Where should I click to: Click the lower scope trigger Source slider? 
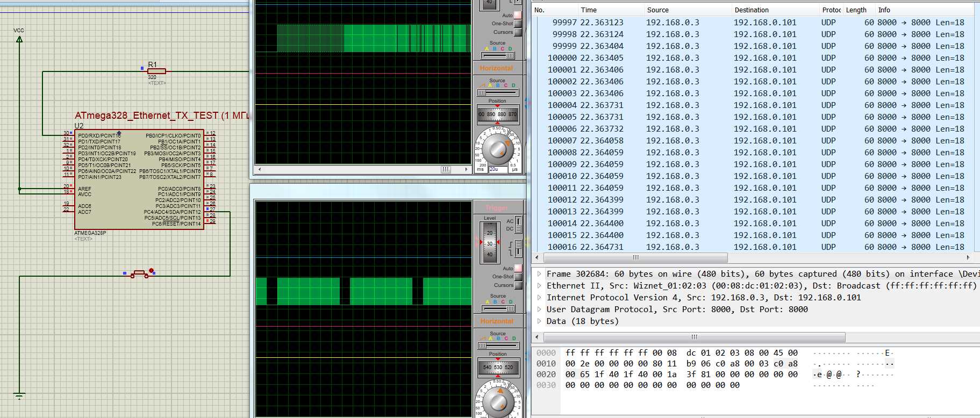coord(498,308)
